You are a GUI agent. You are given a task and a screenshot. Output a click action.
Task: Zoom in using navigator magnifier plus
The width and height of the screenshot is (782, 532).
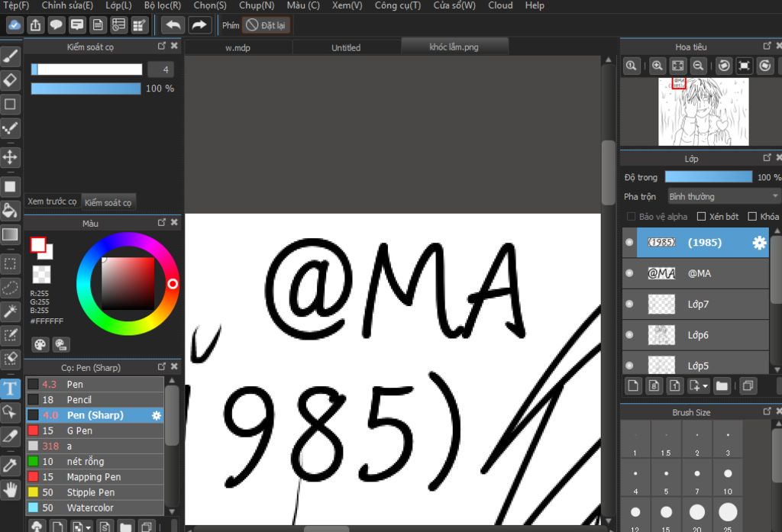658,66
